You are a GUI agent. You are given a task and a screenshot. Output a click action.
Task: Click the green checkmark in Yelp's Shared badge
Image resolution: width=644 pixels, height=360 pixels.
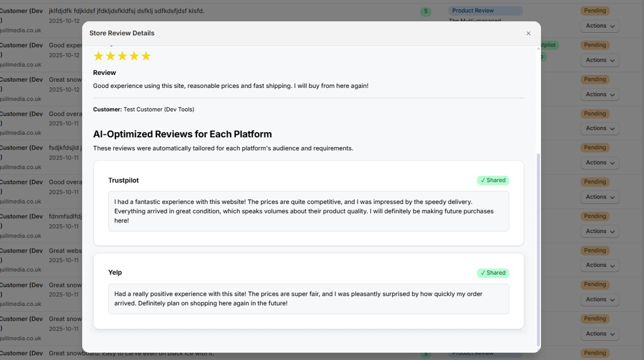click(x=483, y=273)
